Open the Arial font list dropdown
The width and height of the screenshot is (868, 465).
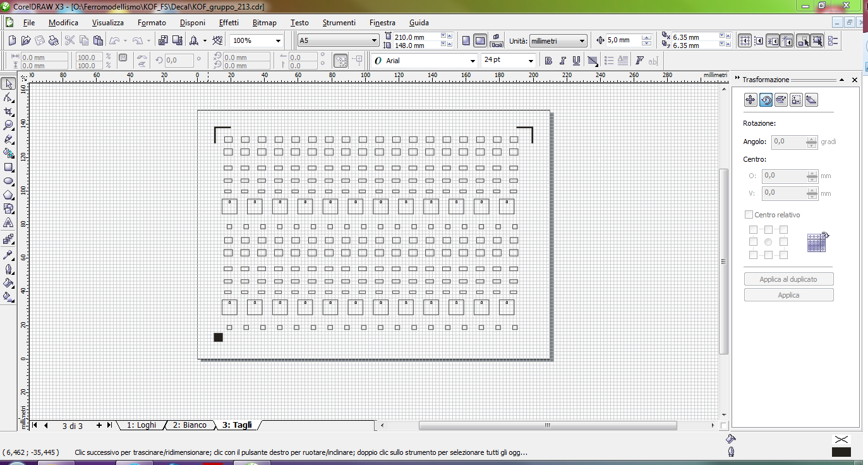(x=473, y=61)
